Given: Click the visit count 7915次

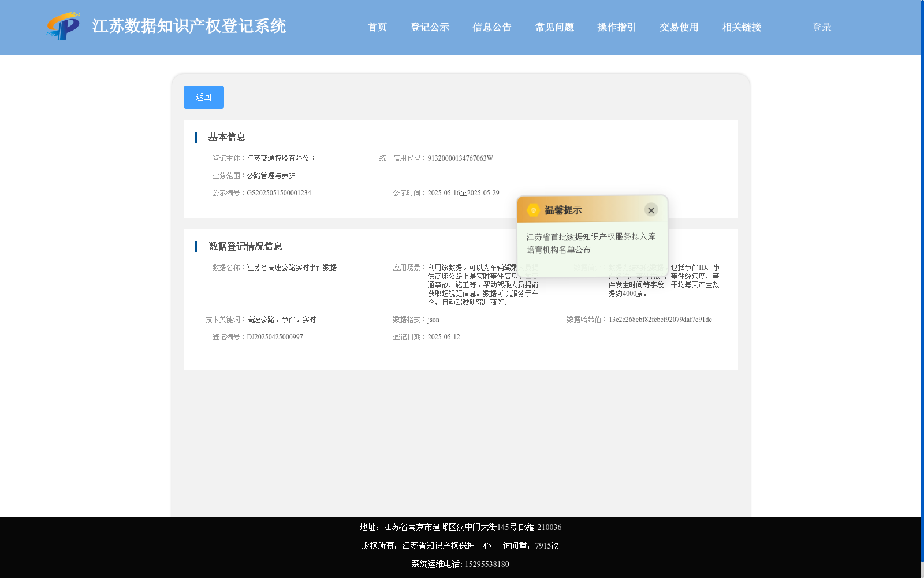Looking at the screenshot, I should tap(547, 546).
